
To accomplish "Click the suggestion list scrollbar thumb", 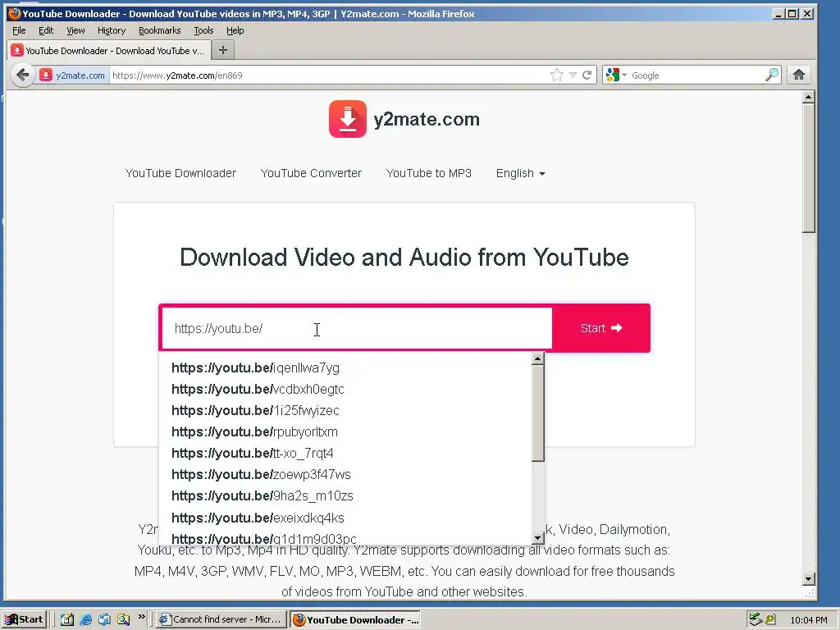I will 538,413.
